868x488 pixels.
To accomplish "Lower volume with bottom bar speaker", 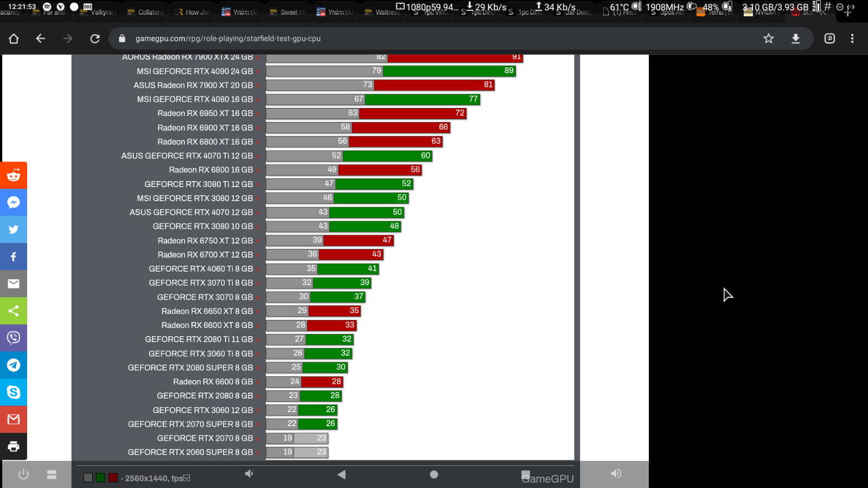I will [249, 474].
